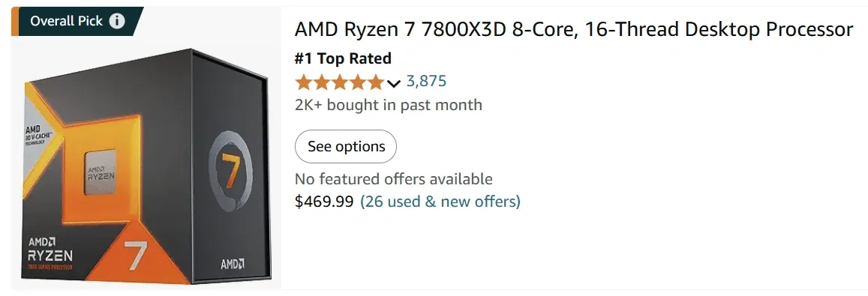Click the $469.99 price

click(324, 202)
